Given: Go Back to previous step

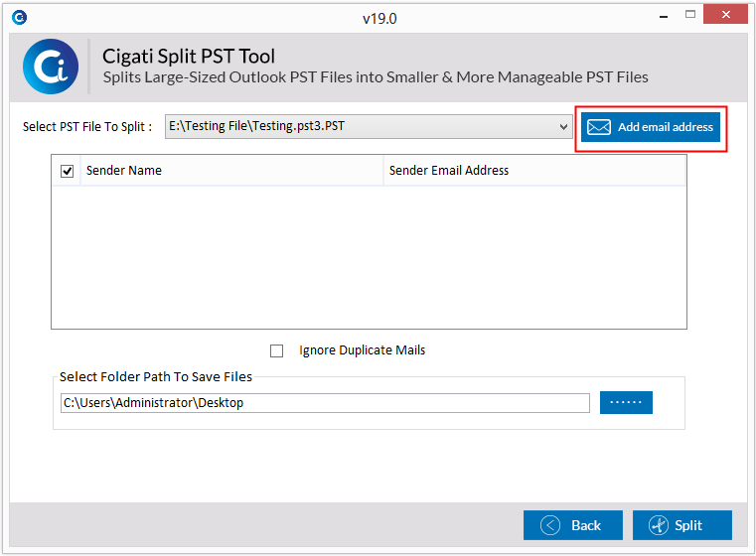Looking at the screenshot, I should [x=573, y=525].
